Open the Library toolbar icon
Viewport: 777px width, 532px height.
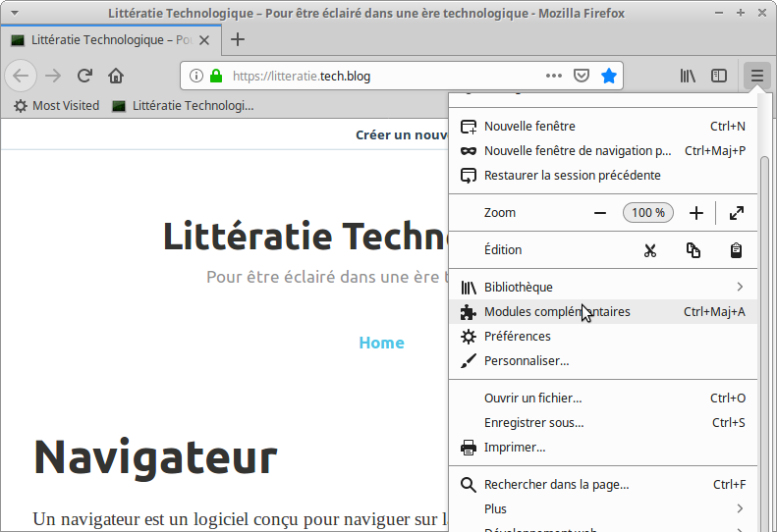[x=689, y=76]
